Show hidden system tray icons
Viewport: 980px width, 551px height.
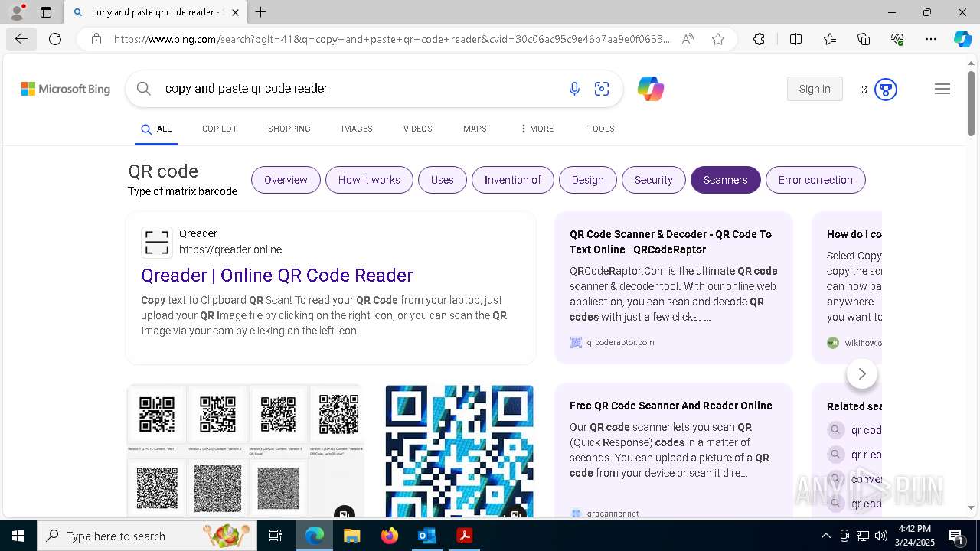[x=825, y=536]
